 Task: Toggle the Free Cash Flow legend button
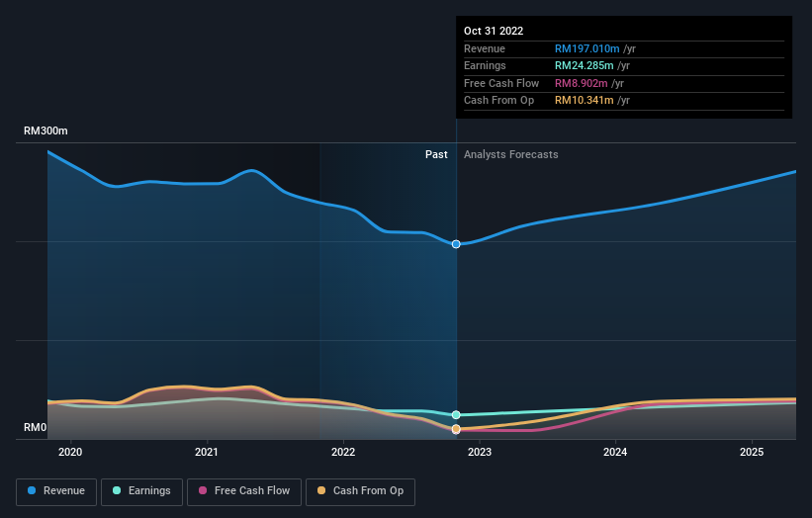point(244,491)
